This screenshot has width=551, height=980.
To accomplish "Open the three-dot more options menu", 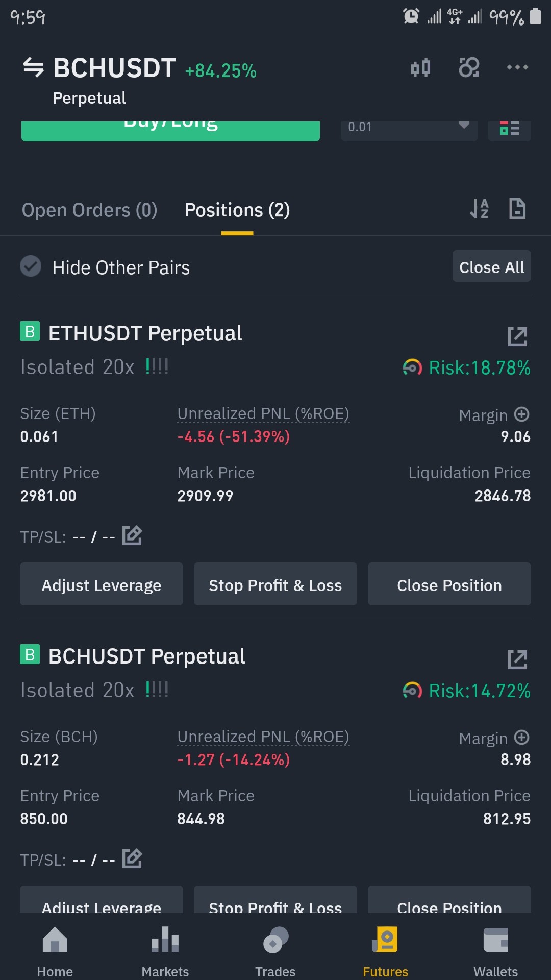I will pos(517,67).
